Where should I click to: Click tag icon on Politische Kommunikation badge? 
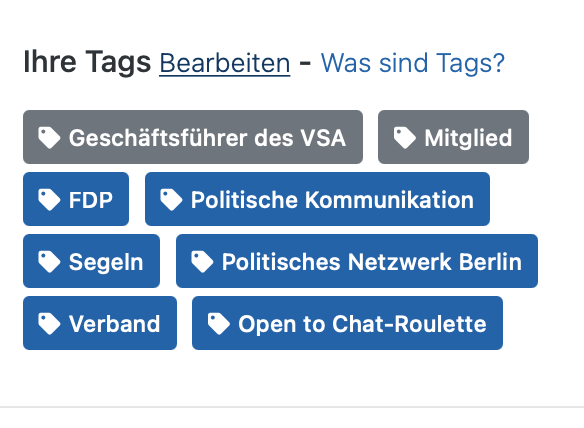(171, 200)
